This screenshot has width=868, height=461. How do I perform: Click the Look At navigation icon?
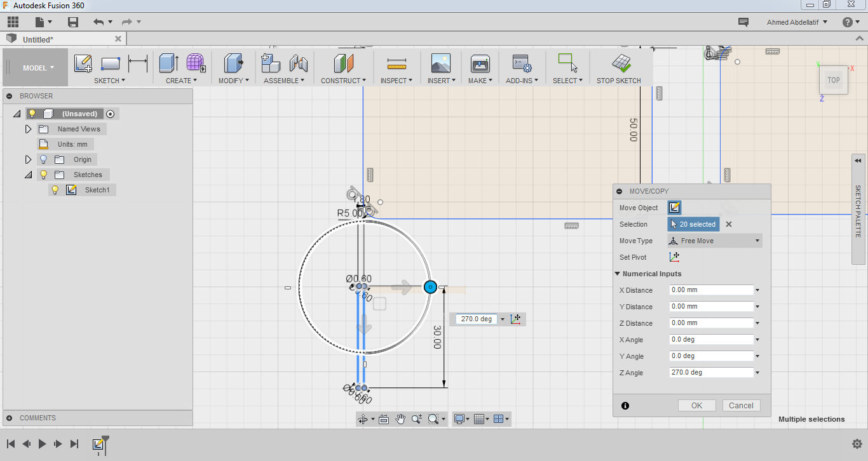coord(384,419)
